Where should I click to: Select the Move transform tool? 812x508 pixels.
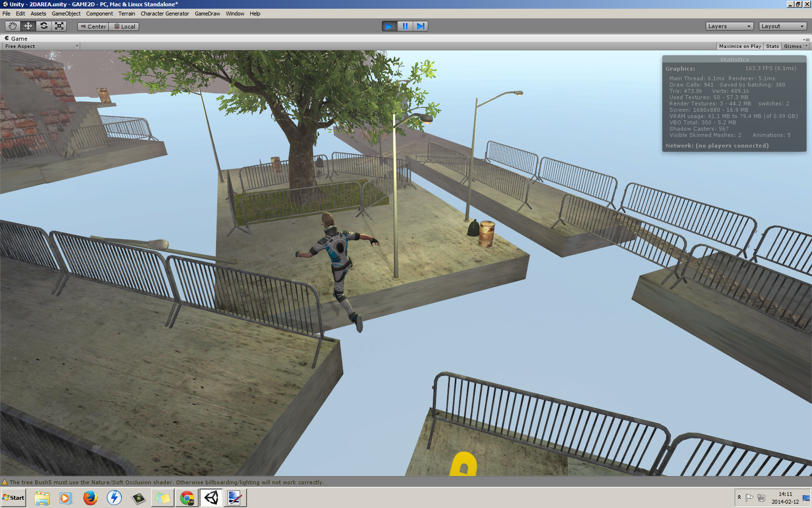click(x=28, y=26)
